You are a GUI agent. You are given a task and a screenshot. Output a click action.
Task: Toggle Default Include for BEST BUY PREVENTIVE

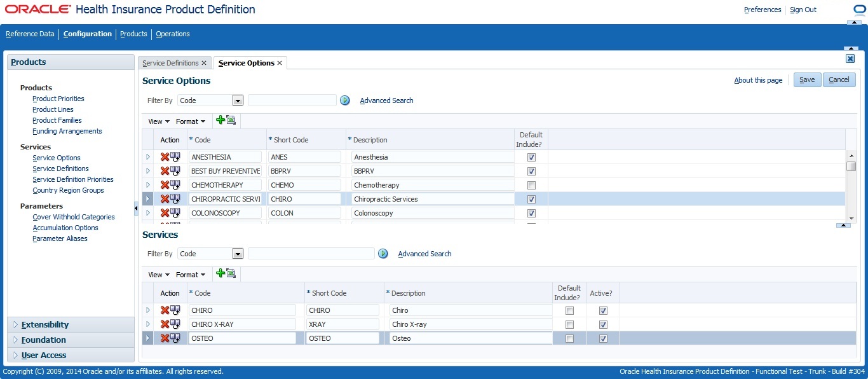(531, 171)
